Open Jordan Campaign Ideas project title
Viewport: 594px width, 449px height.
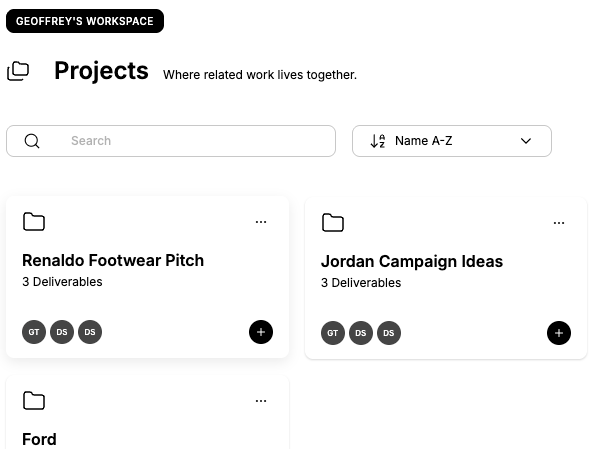pyautogui.click(x=412, y=261)
